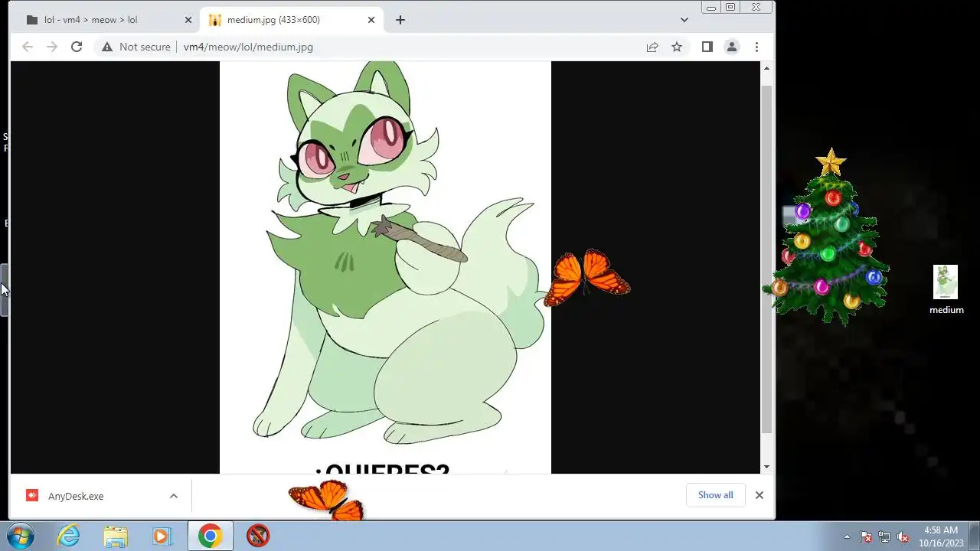Click the muted volume tray icon
This screenshot has height=551, width=980.
903,536
